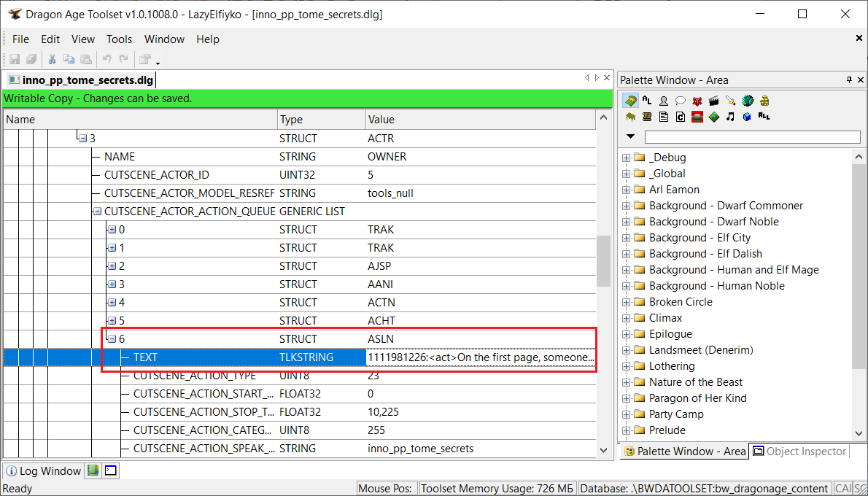The image size is (868, 496).
Task: Expand action struct 4 ACTN
Action: pos(112,303)
